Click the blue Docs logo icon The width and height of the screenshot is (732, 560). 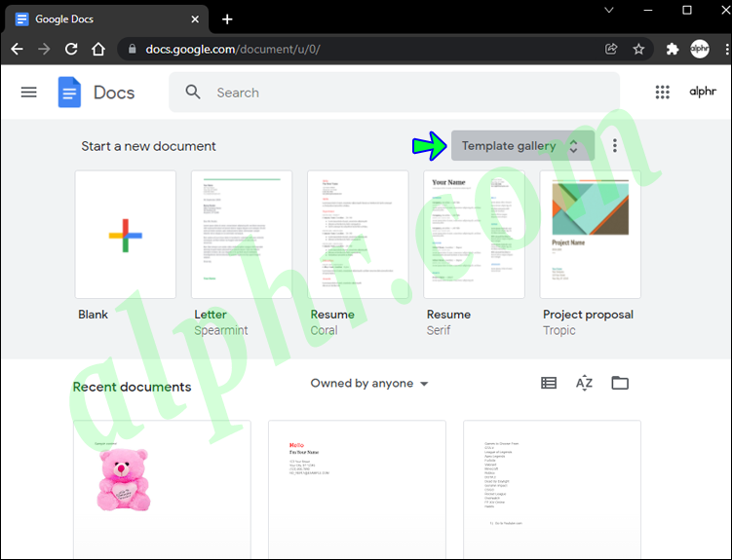(x=69, y=93)
